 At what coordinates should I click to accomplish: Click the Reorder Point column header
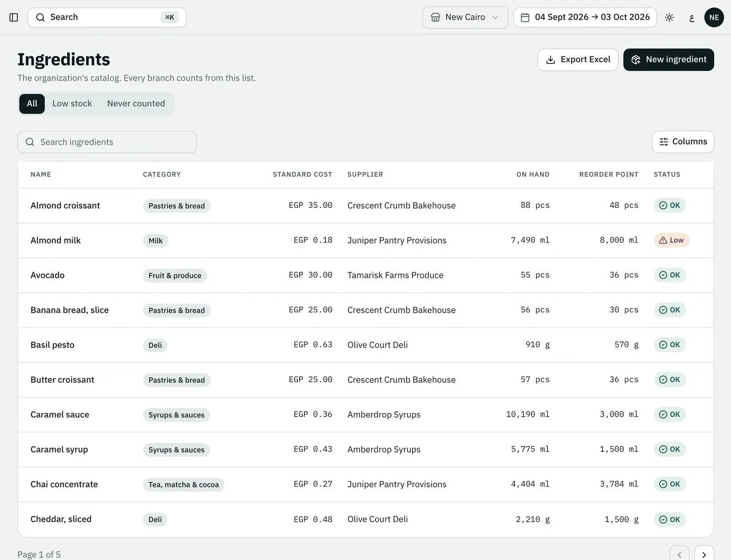pyautogui.click(x=609, y=174)
